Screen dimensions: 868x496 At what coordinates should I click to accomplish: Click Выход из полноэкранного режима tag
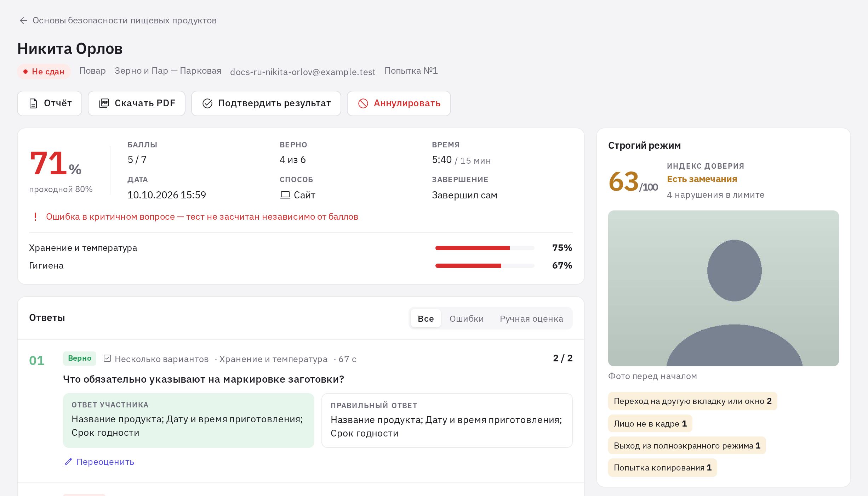(x=687, y=445)
